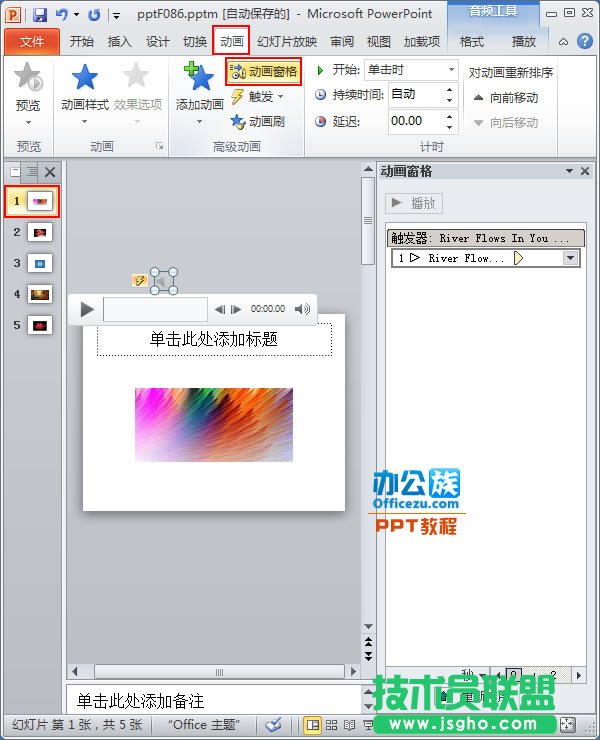Select slide 5 thumbnail
This screenshot has height=740, width=600.
tap(40, 325)
